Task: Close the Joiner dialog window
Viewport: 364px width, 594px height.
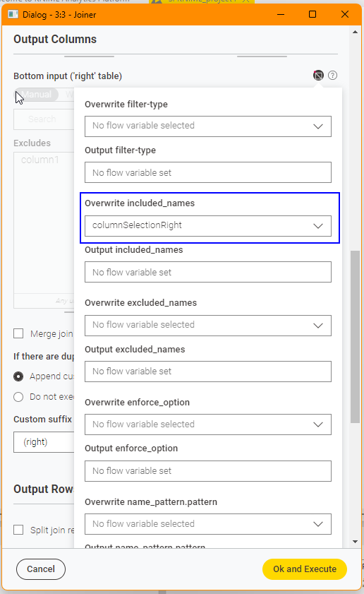Action: coord(345,14)
